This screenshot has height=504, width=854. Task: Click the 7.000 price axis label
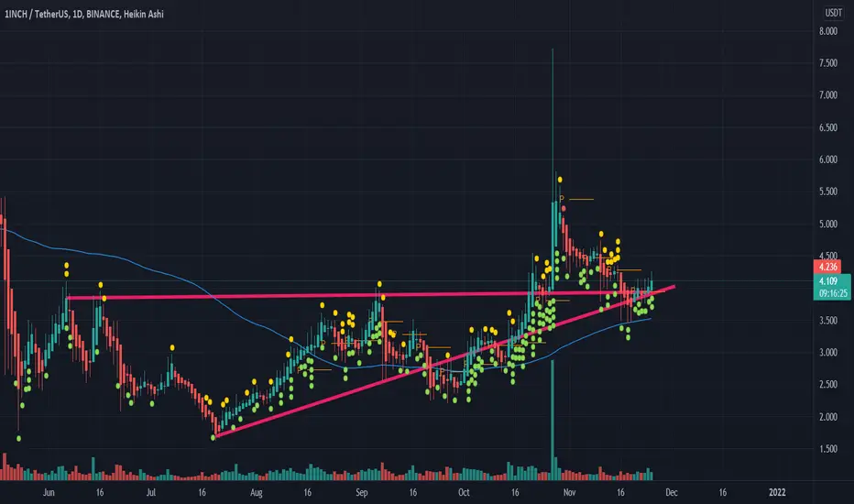coord(827,94)
